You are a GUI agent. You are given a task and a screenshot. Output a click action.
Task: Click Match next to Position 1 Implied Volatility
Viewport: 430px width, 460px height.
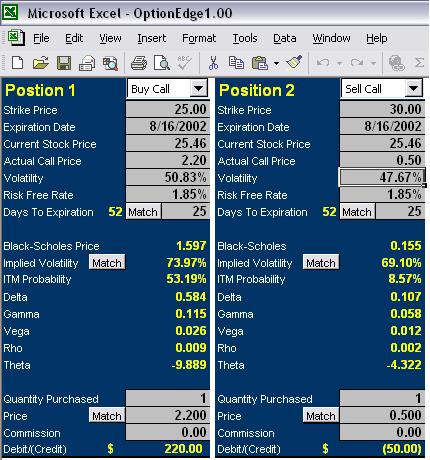[107, 263]
